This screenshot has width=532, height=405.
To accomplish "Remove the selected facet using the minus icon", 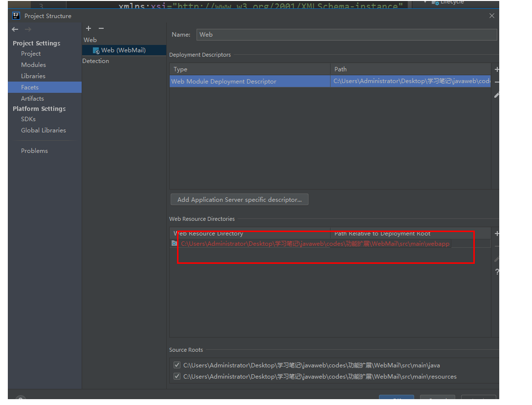I will pyautogui.click(x=101, y=28).
